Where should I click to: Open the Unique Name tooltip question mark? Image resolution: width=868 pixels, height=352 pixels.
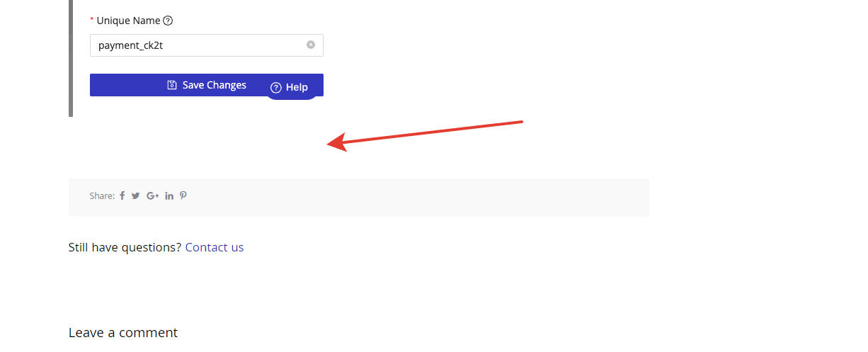pos(168,21)
